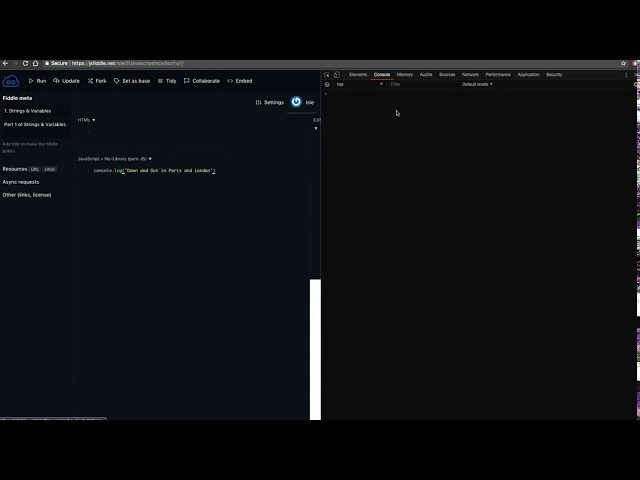Open JavaScript No-Library dropdown
640x480 pixels.
click(115, 159)
